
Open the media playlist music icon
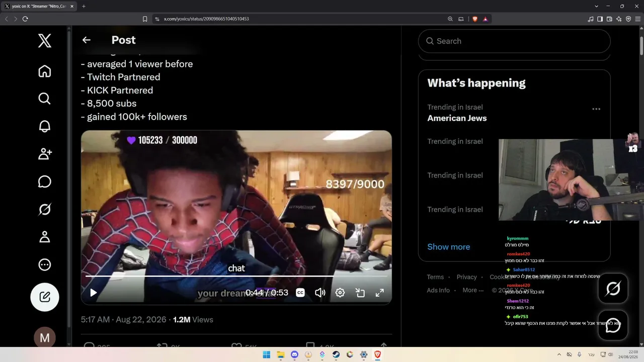tap(591, 19)
